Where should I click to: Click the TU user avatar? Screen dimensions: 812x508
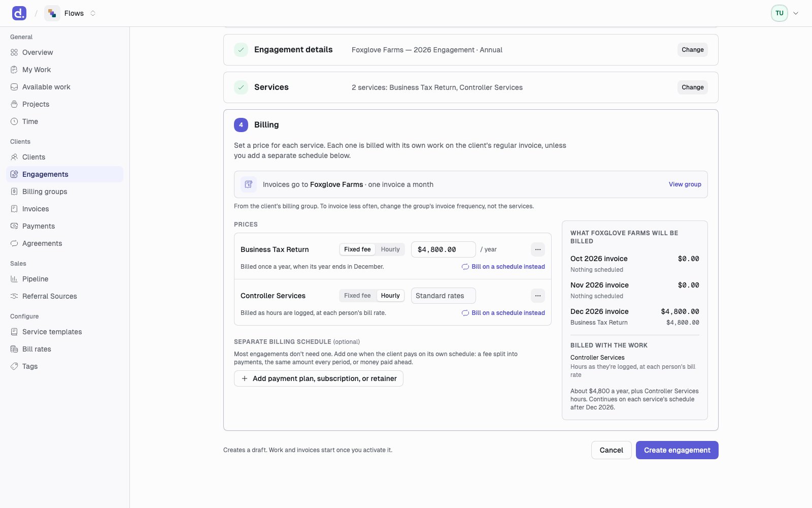tap(779, 13)
